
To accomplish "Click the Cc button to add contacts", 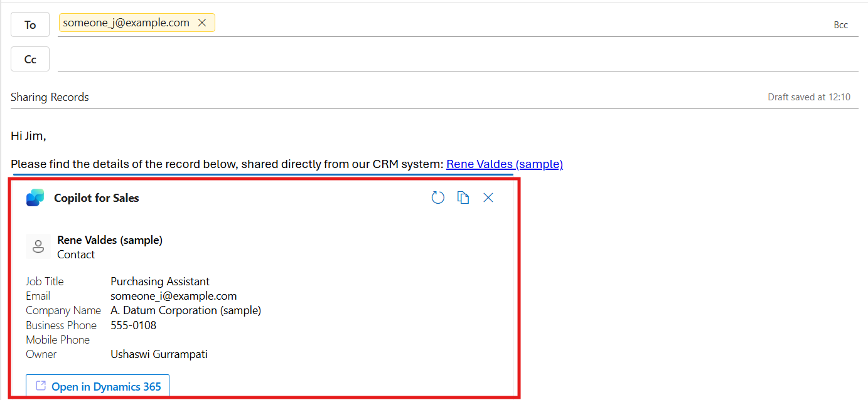I will pyautogui.click(x=30, y=59).
